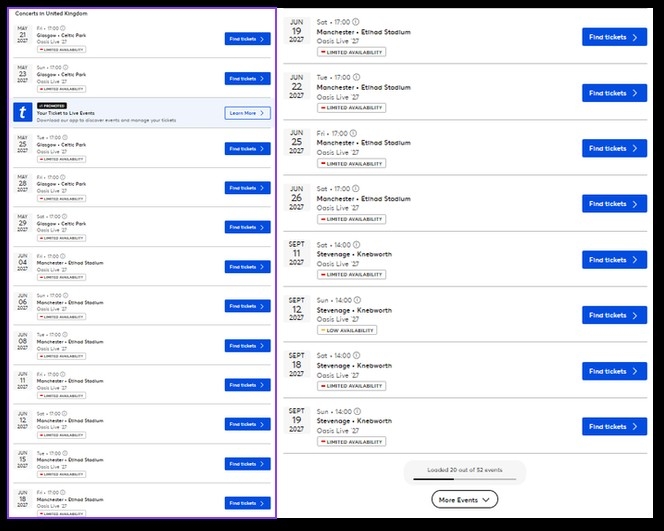Find tickets for Sept 11 Knebworth
This screenshot has height=531, width=664.
tap(614, 260)
